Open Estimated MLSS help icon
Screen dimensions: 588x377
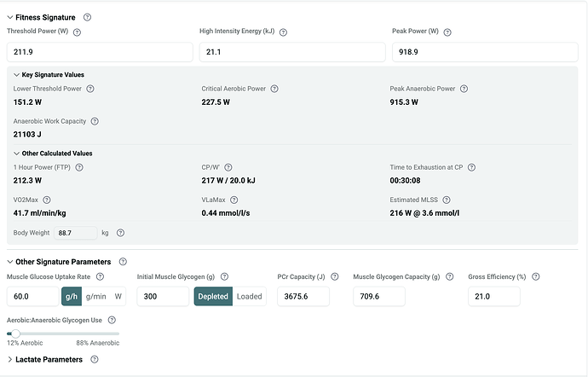[447, 200]
